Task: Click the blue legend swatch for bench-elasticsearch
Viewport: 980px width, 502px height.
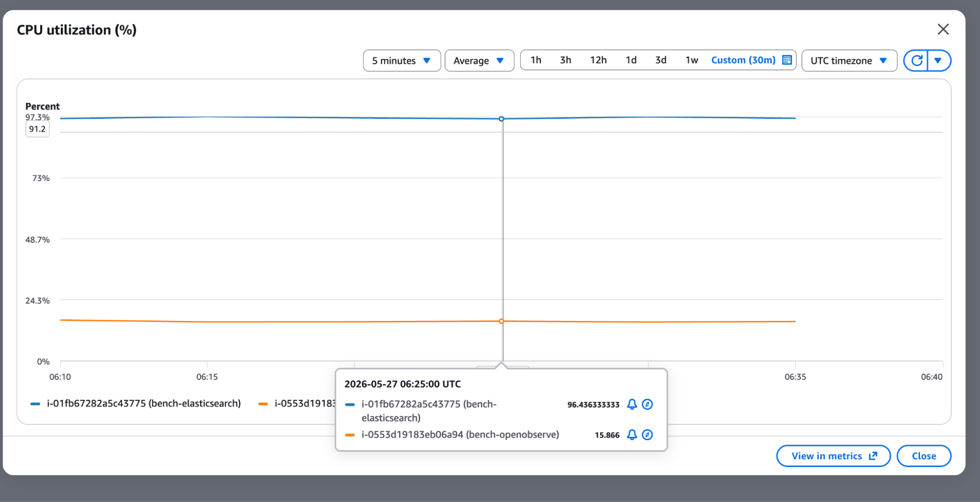Action: [x=35, y=404]
